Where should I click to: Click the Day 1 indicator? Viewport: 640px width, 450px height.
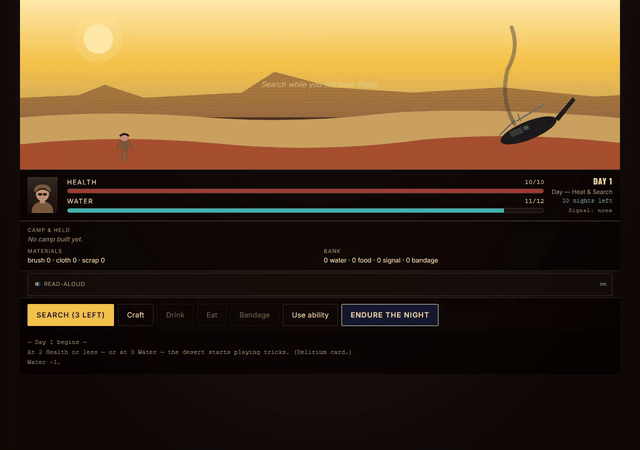tap(602, 181)
